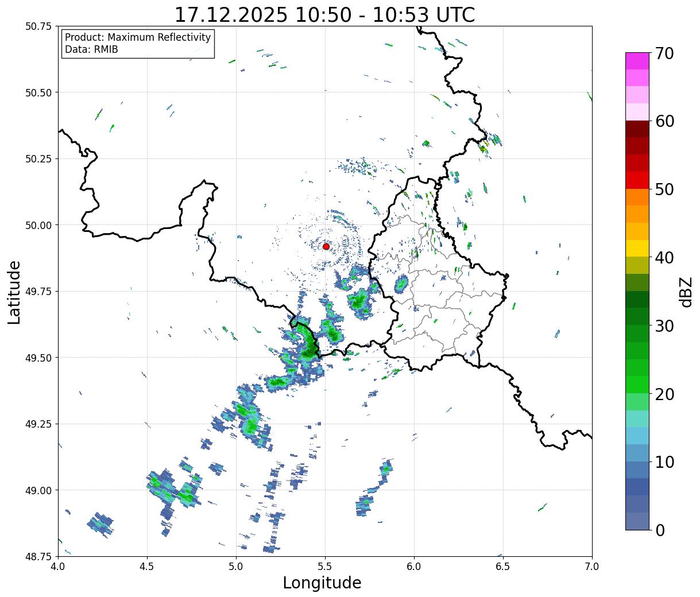The width and height of the screenshot is (700, 597).
Task: Click the latitude tick label 49.25
Action: (x=38, y=424)
